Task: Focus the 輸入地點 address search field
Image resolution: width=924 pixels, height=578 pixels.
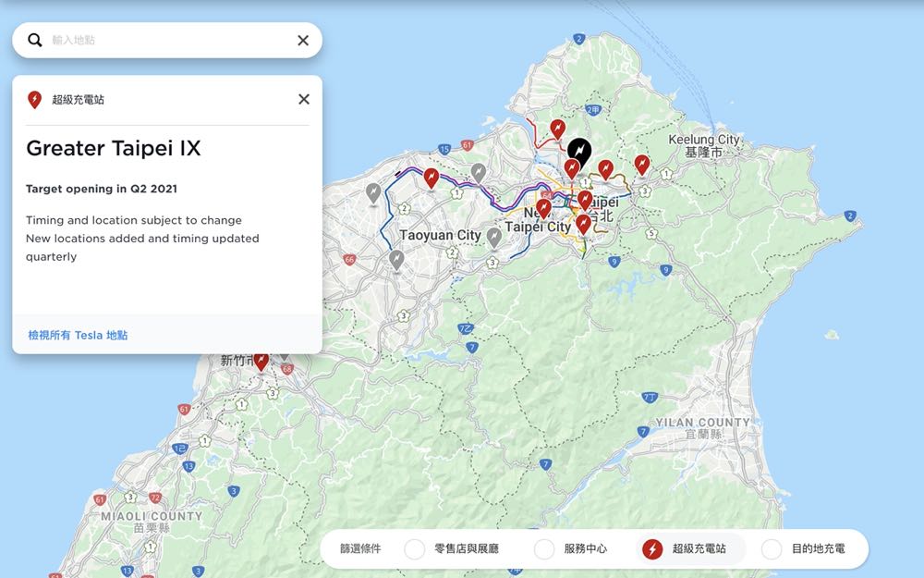Action: 166,40
